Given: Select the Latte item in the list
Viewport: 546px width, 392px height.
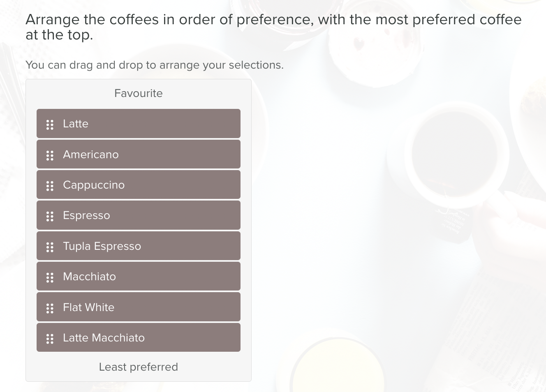Looking at the screenshot, I should (x=139, y=123).
